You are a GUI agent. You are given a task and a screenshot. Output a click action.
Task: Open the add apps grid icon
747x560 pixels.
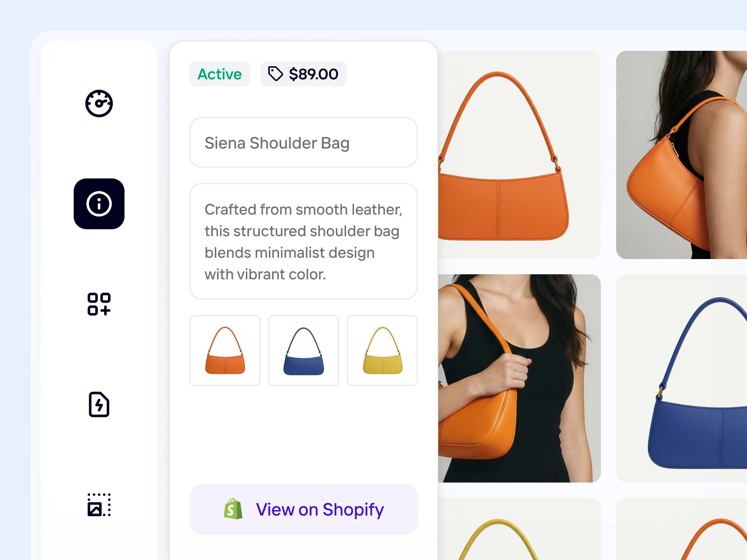click(99, 304)
